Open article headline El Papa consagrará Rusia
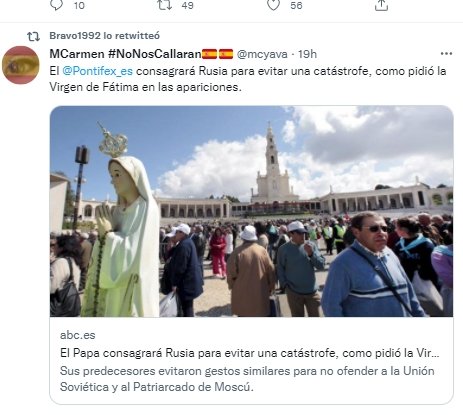The image size is (463, 415). point(250,353)
